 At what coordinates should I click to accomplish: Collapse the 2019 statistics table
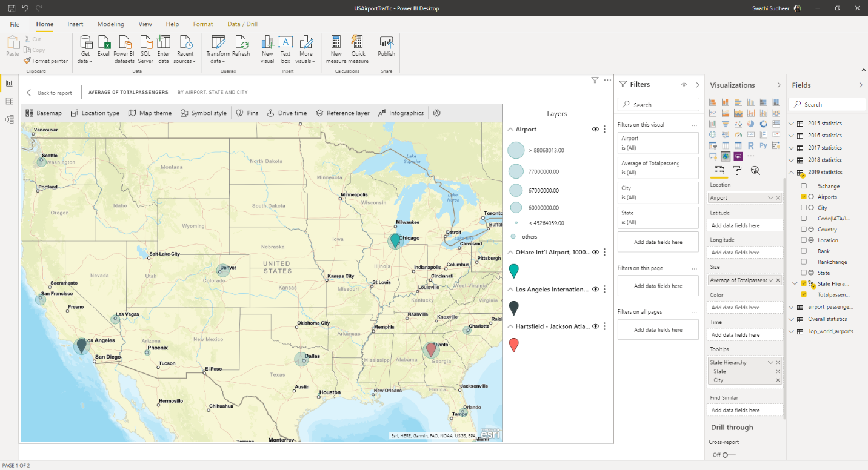[x=791, y=172]
